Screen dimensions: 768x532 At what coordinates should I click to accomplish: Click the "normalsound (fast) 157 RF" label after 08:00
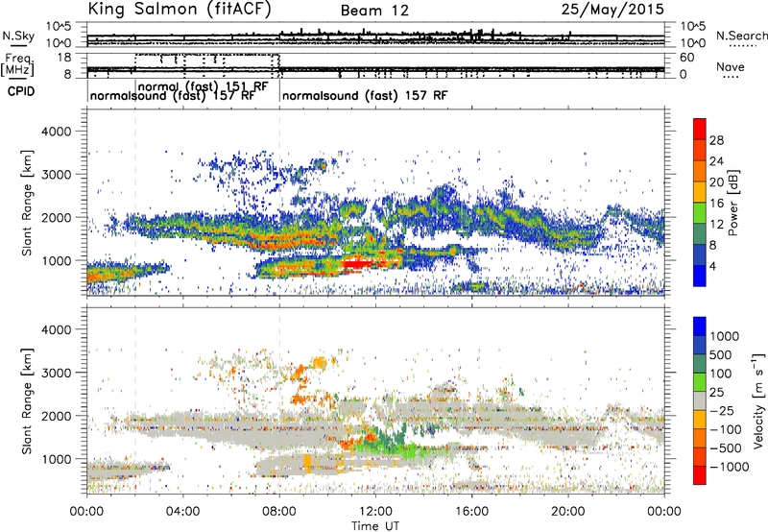(x=365, y=95)
